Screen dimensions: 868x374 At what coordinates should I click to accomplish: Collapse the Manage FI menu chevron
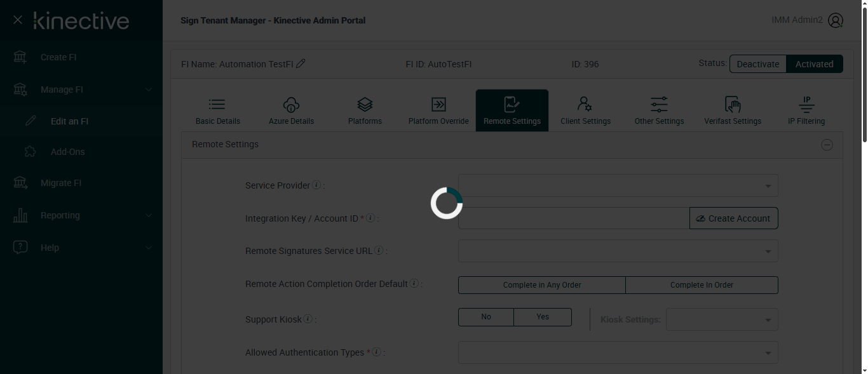pos(149,90)
